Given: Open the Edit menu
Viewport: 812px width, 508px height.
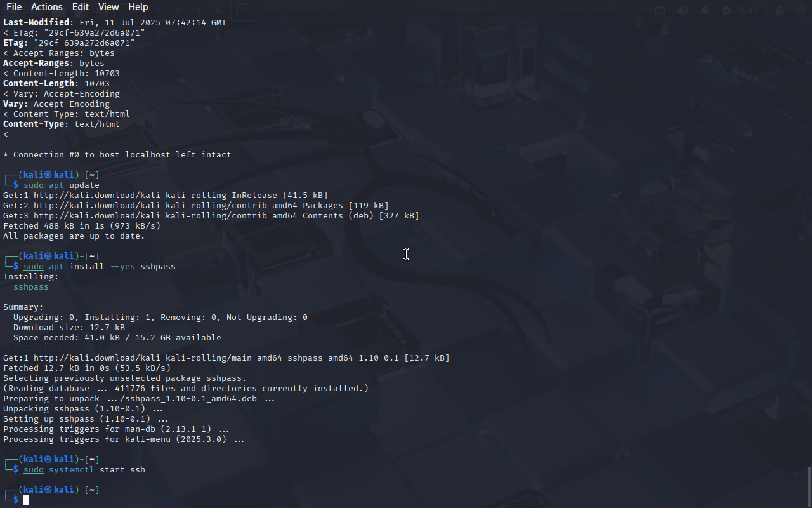Looking at the screenshot, I should (81, 7).
